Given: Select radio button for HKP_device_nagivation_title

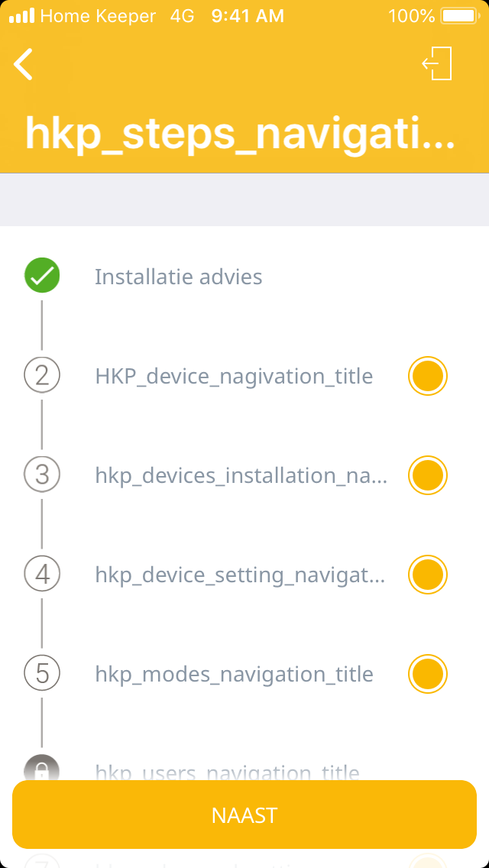Looking at the screenshot, I should [x=427, y=376].
